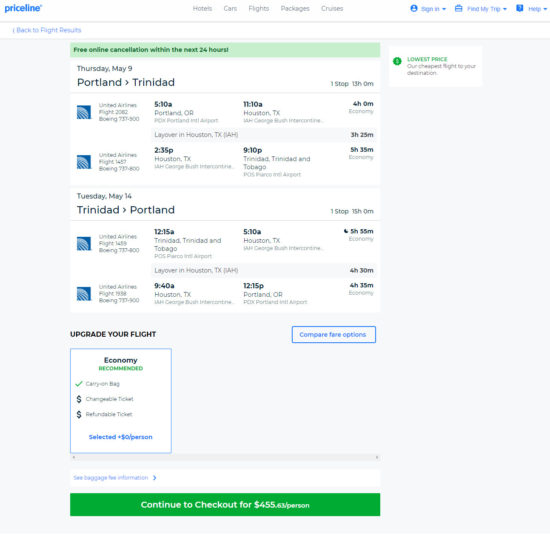Click the Help question mark icon

[520, 8]
